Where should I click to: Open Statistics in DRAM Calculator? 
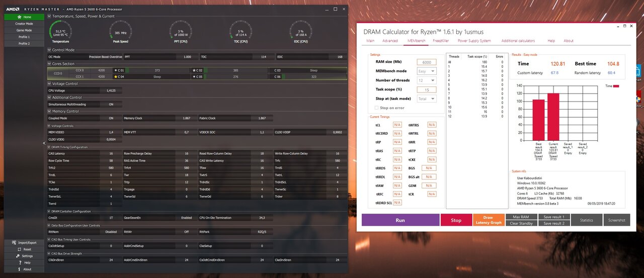pyautogui.click(x=587, y=220)
